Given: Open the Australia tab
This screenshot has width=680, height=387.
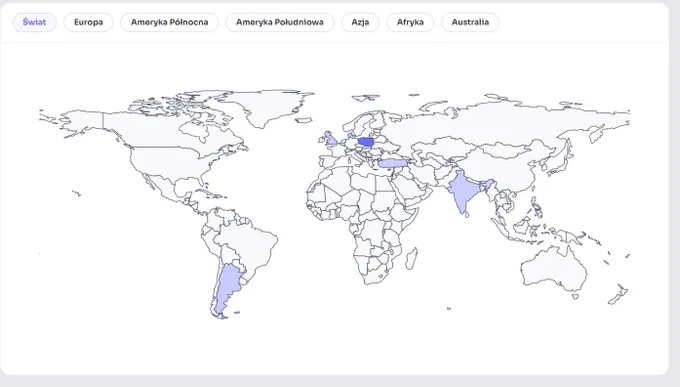Looking at the screenshot, I should (470, 22).
